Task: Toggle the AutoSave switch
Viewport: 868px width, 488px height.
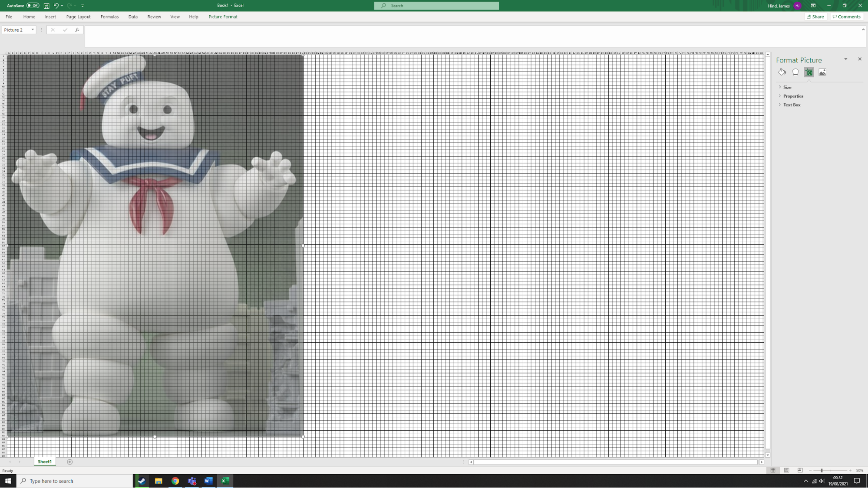Action: pyautogui.click(x=33, y=6)
